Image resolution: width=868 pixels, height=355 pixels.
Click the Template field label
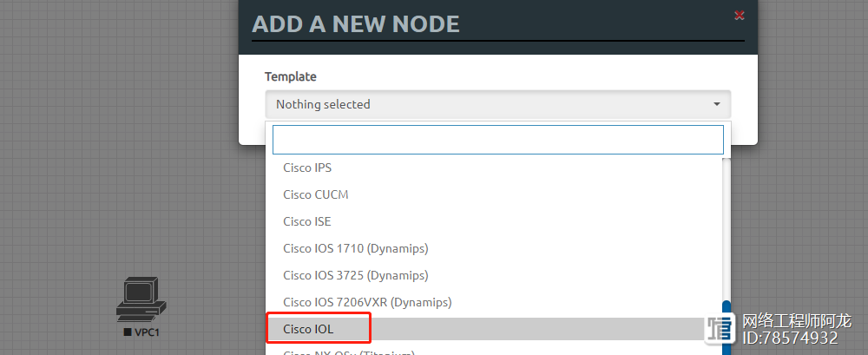click(290, 76)
